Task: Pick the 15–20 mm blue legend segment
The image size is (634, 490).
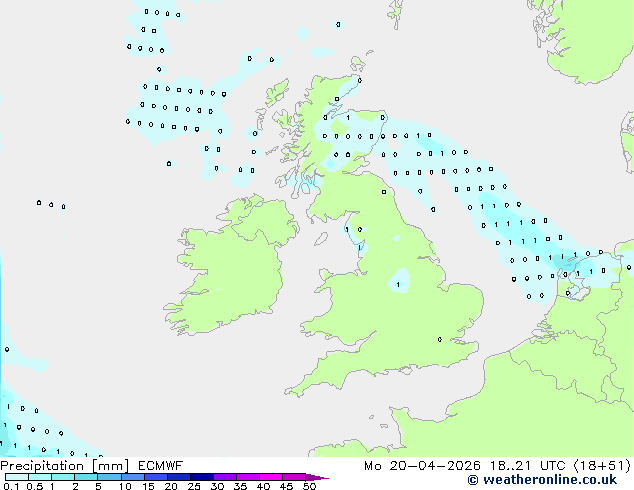Action: (155, 477)
